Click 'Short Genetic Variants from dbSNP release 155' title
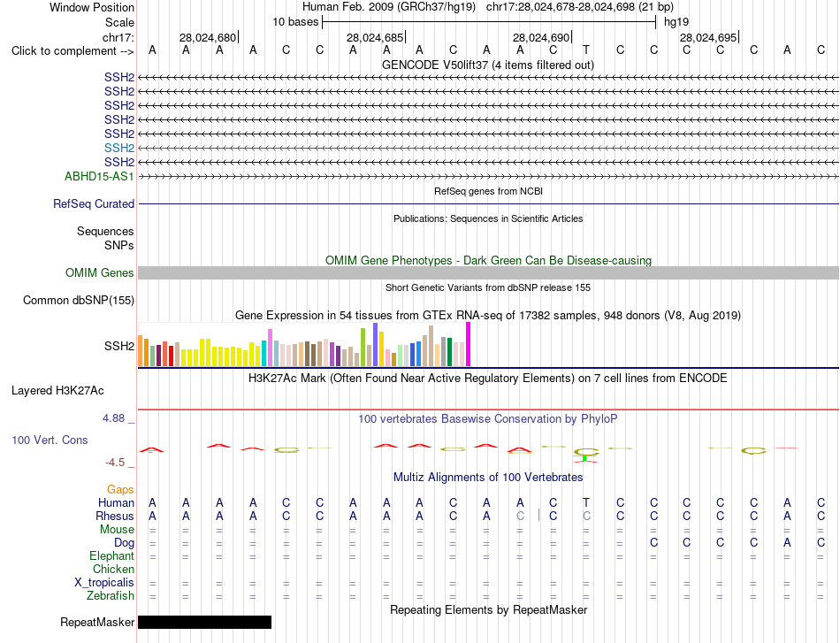 (x=488, y=287)
